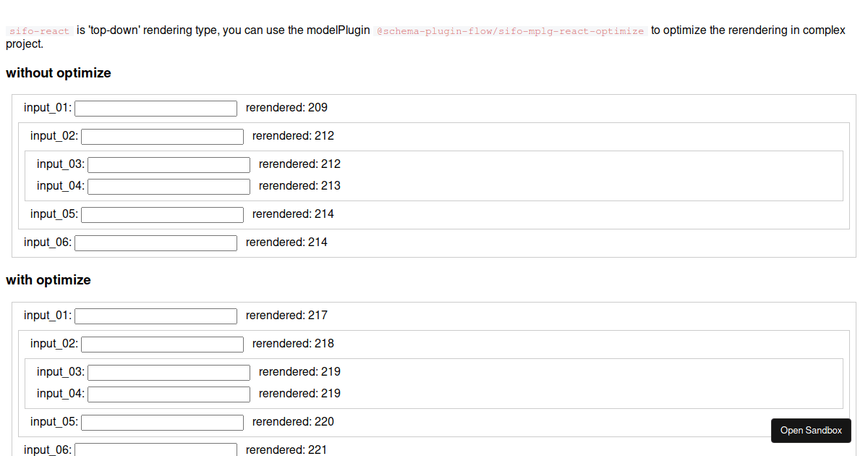Click the input_05 field under 'with optimize'
The width and height of the screenshot is (868, 456).
click(162, 422)
